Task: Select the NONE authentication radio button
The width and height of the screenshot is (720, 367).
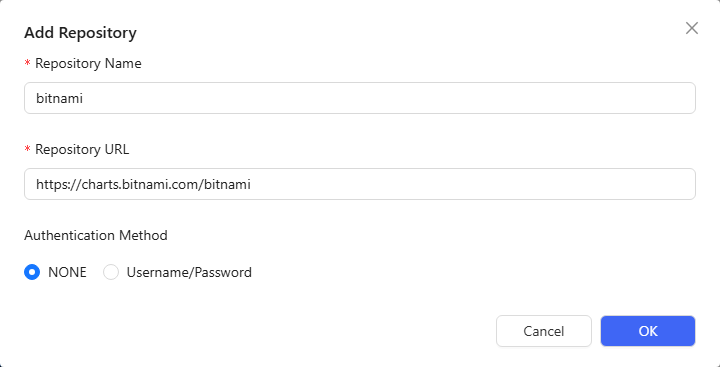Action: [x=32, y=272]
